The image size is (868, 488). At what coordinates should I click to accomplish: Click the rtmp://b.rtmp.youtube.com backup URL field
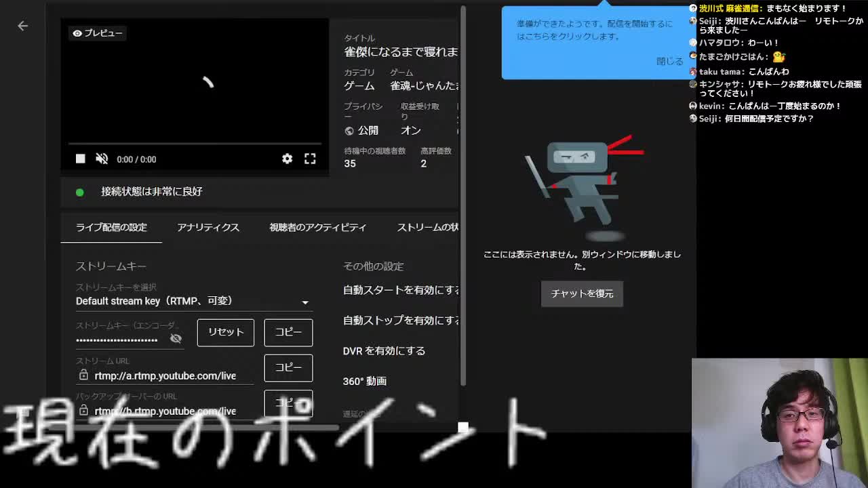(x=165, y=411)
